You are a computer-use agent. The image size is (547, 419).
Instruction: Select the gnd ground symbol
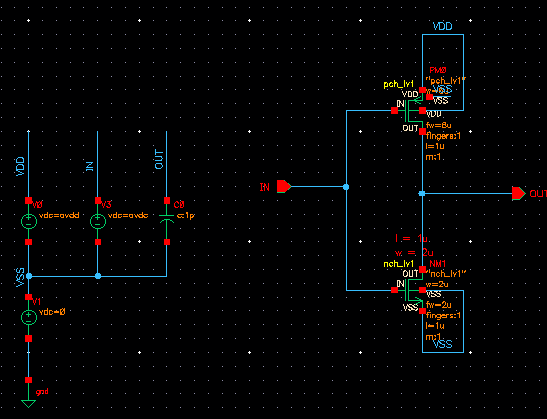coord(29,403)
